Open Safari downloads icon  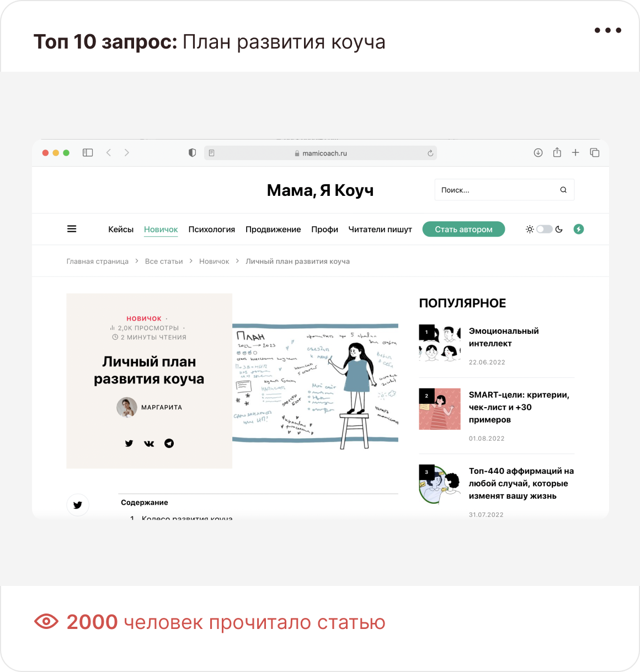point(538,153)
